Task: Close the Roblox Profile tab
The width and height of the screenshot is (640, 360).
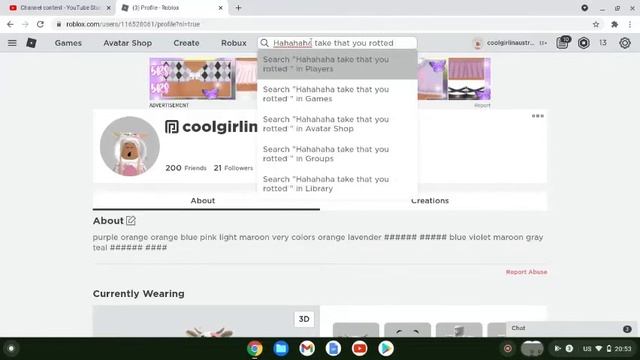Action: click(x=220, y=8)
